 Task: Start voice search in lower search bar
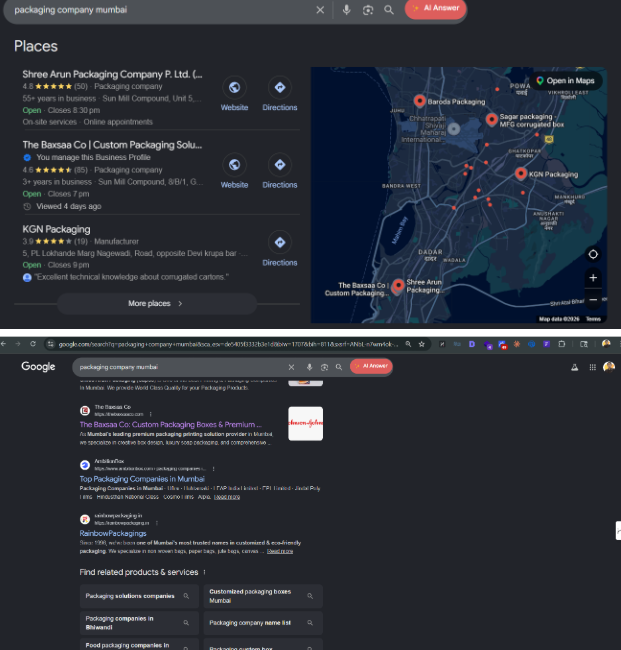pyautogui.click(x=309, y=367)
